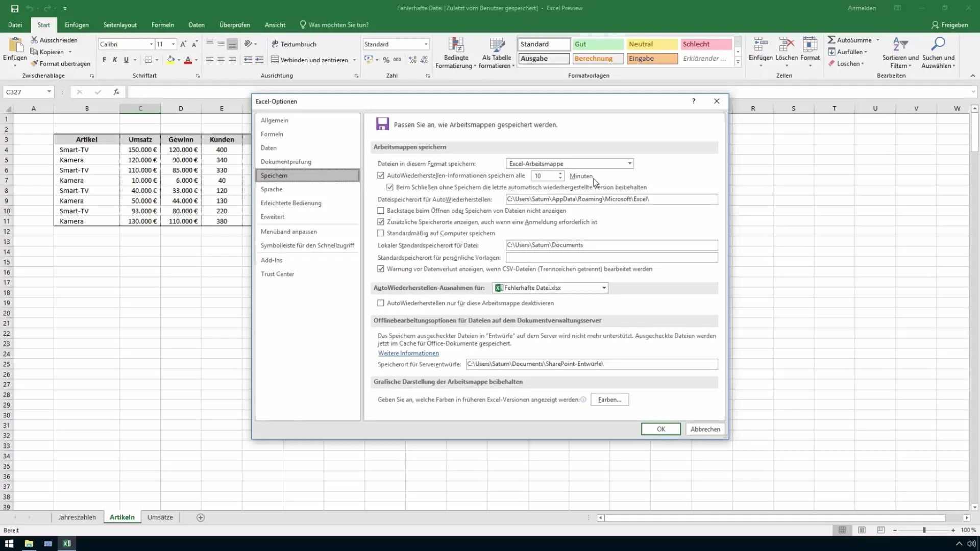Click the Weitere Informationen link

(408, 353)
